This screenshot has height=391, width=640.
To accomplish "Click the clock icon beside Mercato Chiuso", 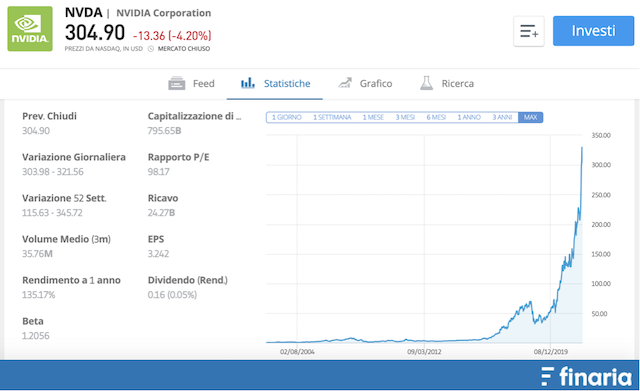I will pyautogui.click(x=151, y=49).
